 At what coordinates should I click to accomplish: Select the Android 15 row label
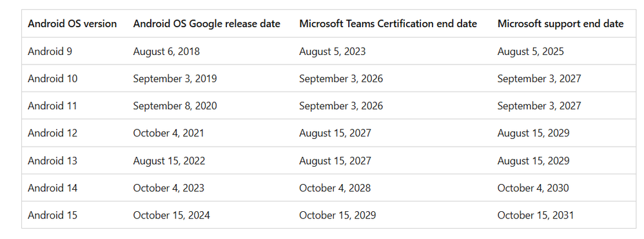tap(53, 215)
